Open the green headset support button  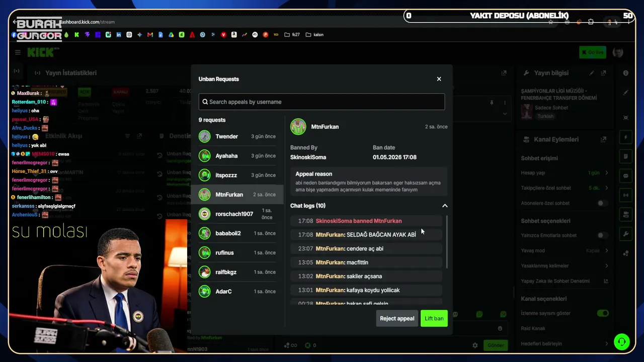622,342
